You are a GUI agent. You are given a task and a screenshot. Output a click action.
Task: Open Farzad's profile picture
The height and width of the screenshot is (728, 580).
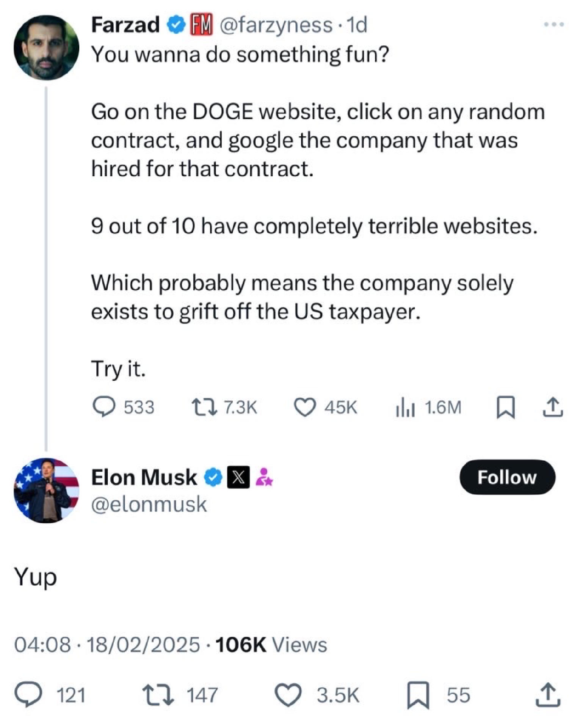coord(46,48)
